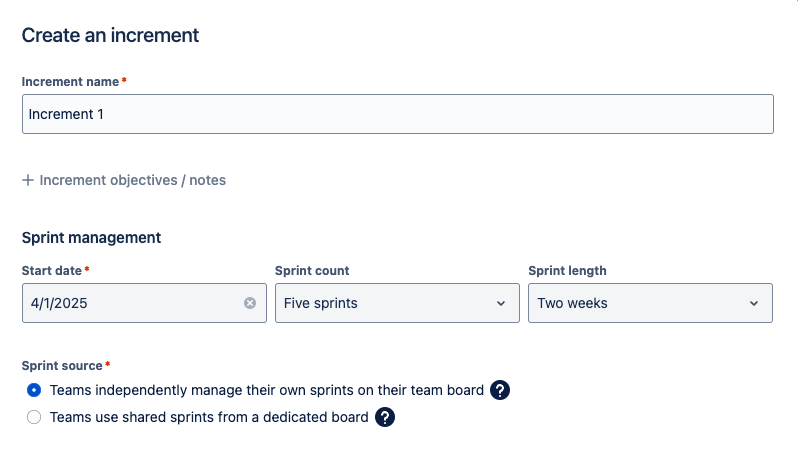Screen dimensions: 798x449
Task: Click the 'Teams use shared sprints' label text
Action: coord(209,417)
